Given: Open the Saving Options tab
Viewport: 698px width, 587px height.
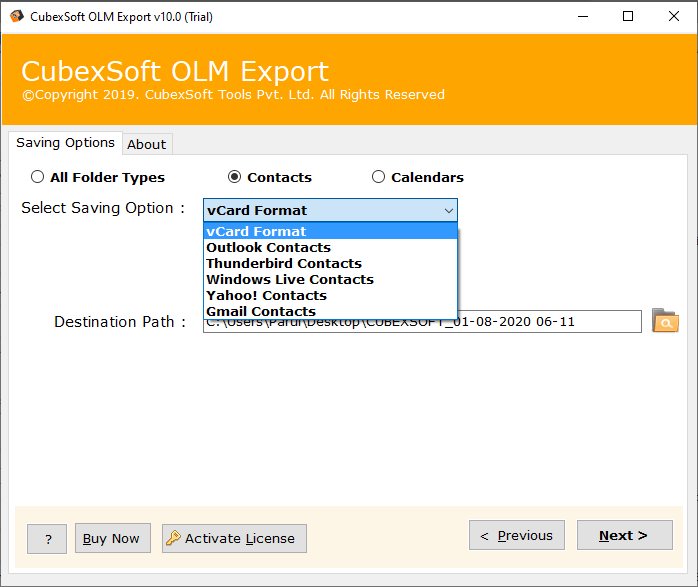Looking at the screenshot, I should tap(65, 143).
